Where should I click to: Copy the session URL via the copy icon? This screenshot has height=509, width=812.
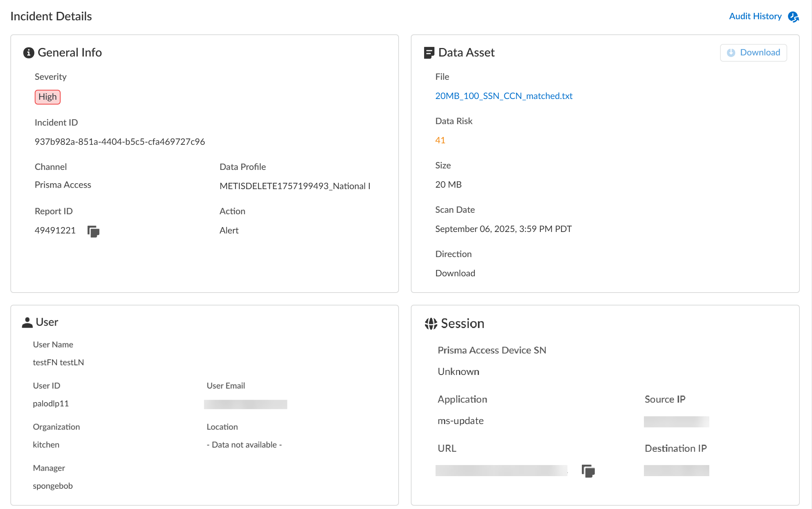(x=587, y=471)
